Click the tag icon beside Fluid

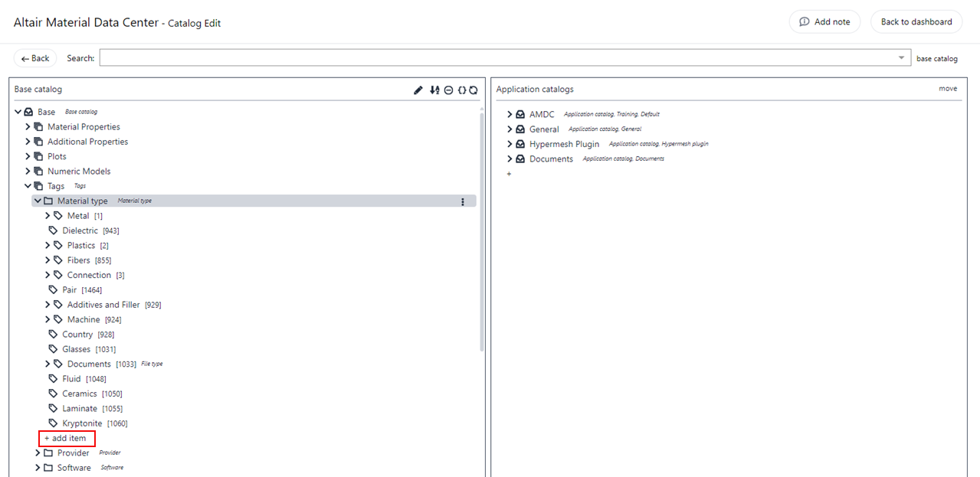pyautogui.click(x=53, y=379)
